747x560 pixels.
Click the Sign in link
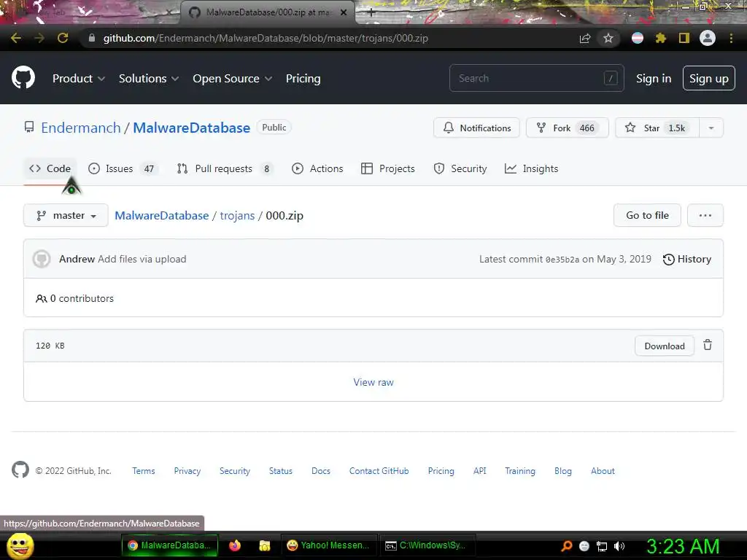[653, 79]
